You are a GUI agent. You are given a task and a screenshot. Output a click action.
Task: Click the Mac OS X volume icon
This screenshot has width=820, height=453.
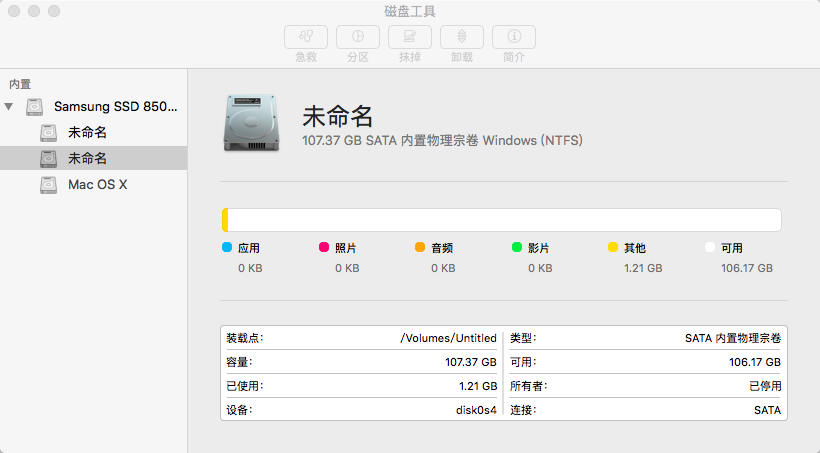[49, 185]
